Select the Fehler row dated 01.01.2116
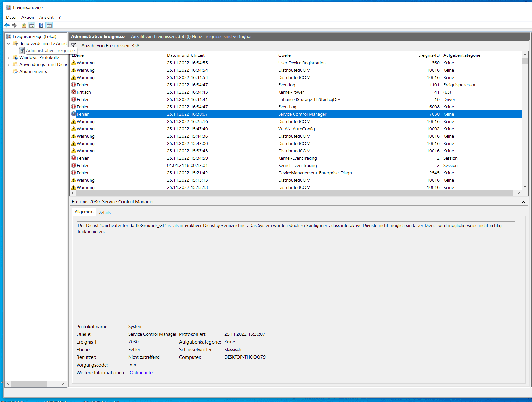This screenshot has height=402, width=532. (296, 165)
